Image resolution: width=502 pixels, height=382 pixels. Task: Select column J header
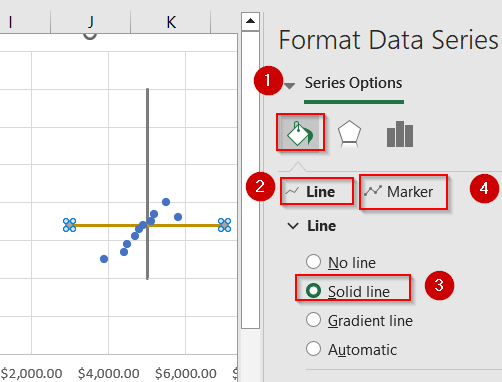click(90, 22)
